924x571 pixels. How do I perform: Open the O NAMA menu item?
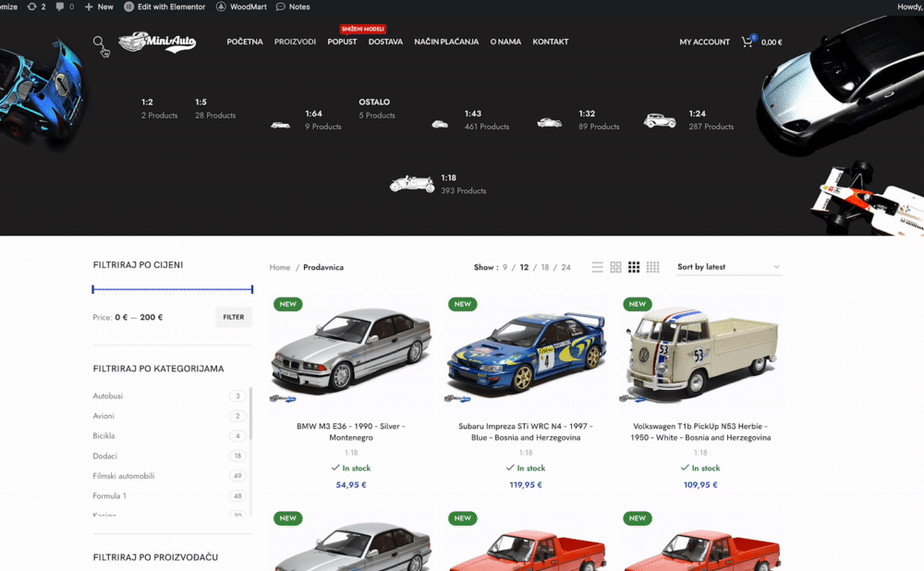tap(505, 42)
